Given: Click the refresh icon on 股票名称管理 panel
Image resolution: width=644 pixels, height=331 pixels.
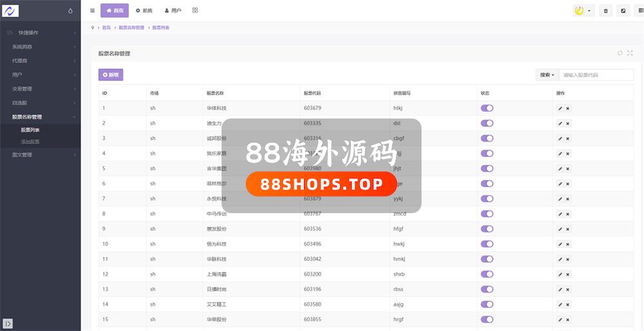Looking at the screenshot, I should coord(620,53).
